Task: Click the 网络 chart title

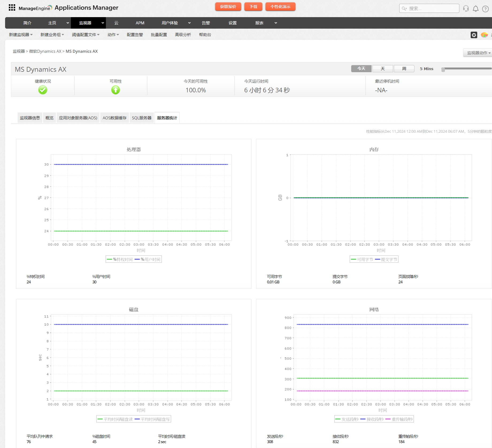Action: pos(374,310)
